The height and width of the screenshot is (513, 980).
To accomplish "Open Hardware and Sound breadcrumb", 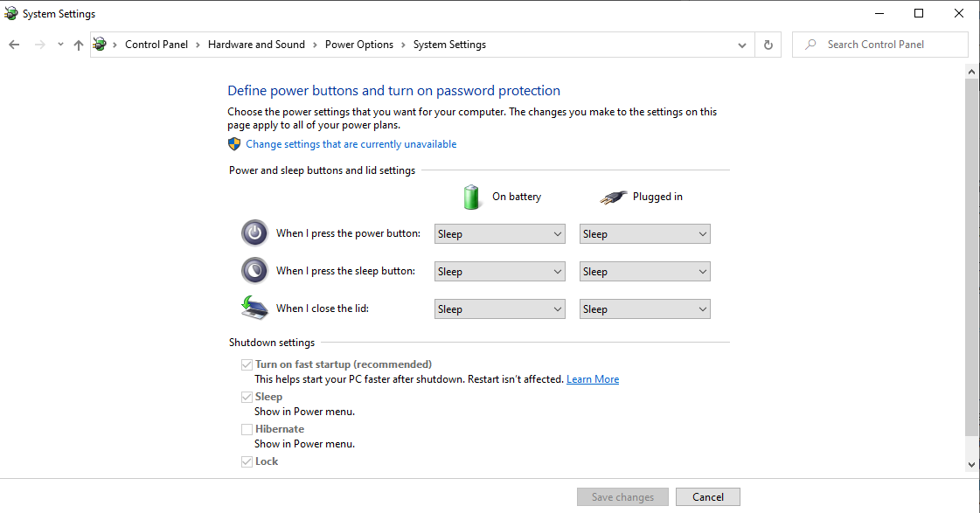I will click(256, 45).
